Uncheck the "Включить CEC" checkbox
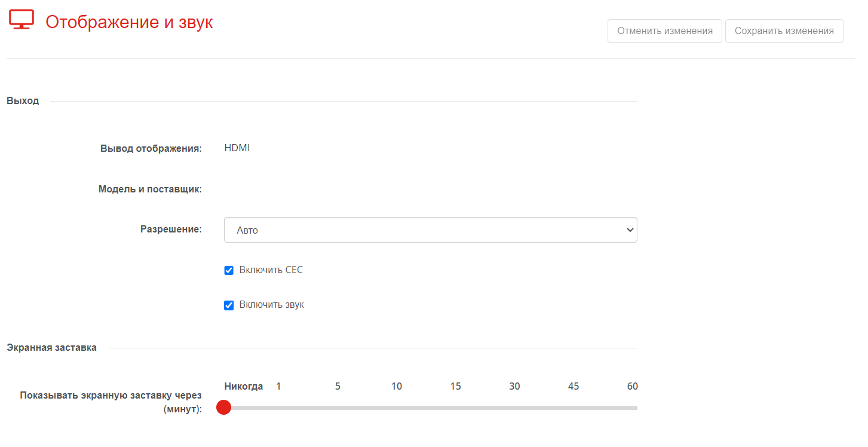Screen dimensions: 868x447 pyautogui.click(x=229, y=270)
